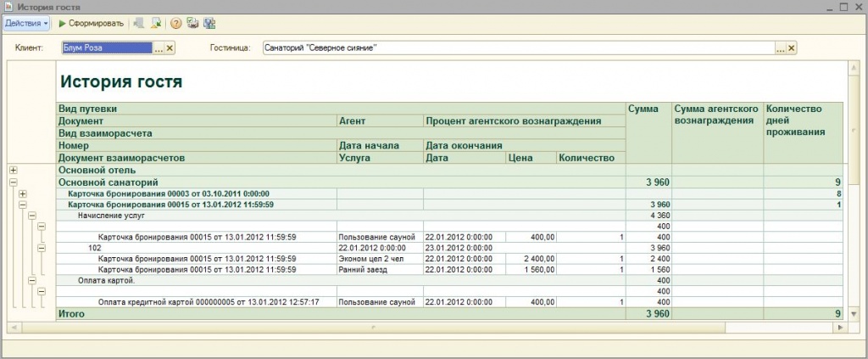Collapse the Оплата картой section
The image size is (868, 359).
(32, 280)
